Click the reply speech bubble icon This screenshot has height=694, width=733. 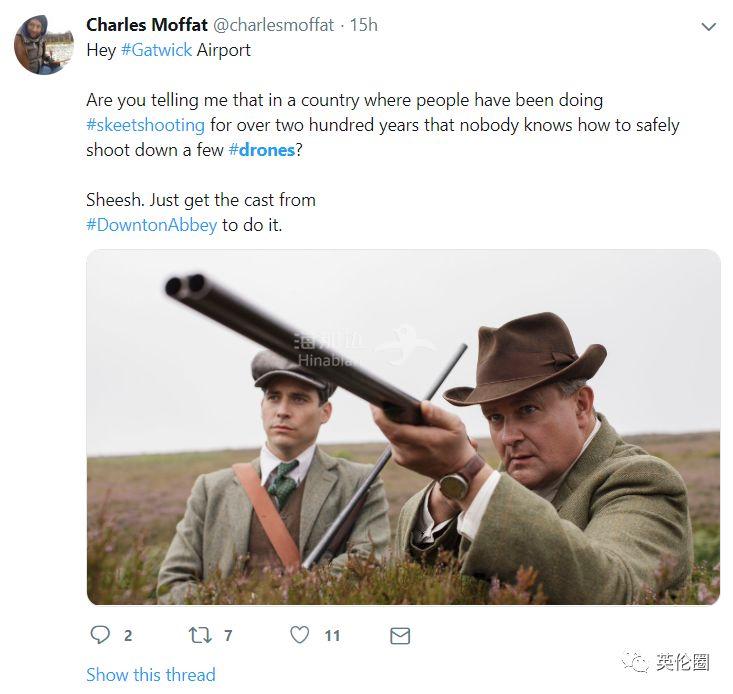(100, 635)
